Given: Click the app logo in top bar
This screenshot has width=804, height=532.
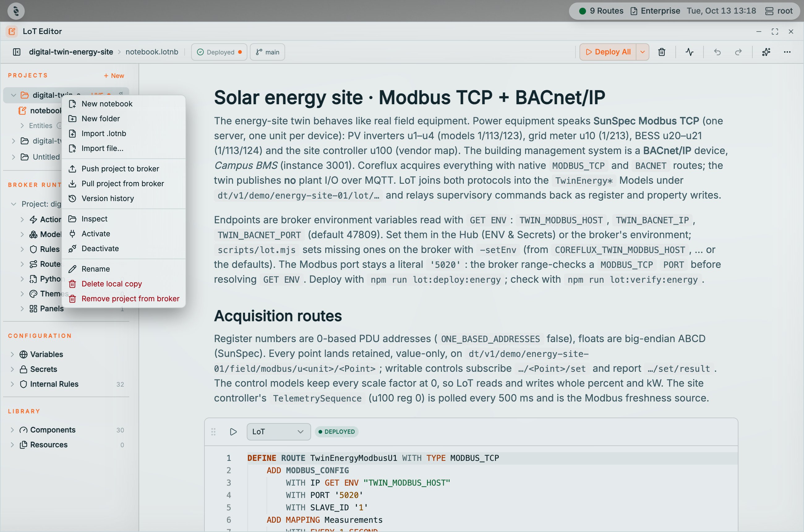Looking at the screenshot, I should click(x=16, y=11).
